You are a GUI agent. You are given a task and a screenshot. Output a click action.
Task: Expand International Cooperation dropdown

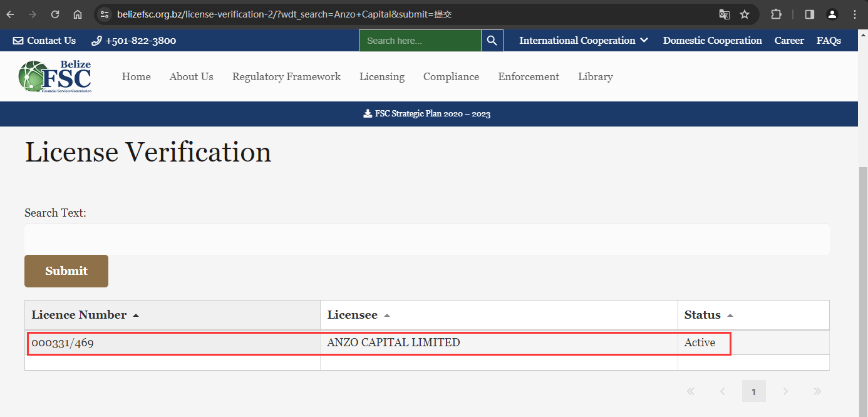point(583,41)
